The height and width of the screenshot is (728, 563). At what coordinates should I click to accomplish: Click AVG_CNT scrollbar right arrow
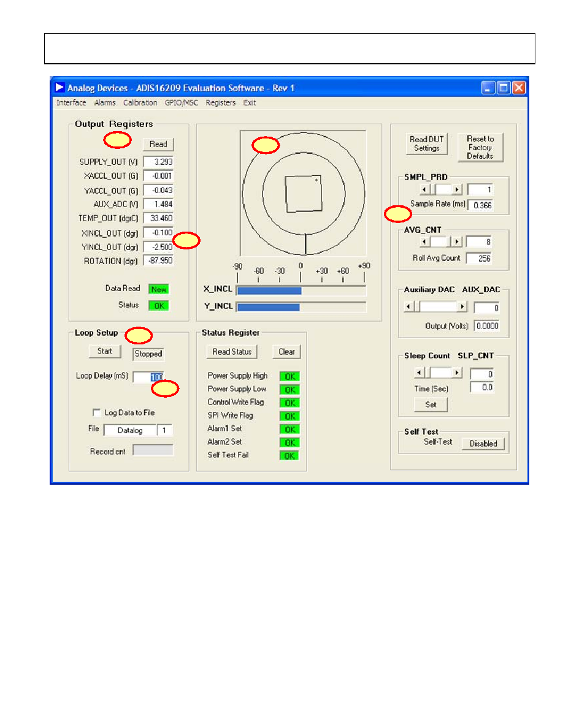click(457, 242)
